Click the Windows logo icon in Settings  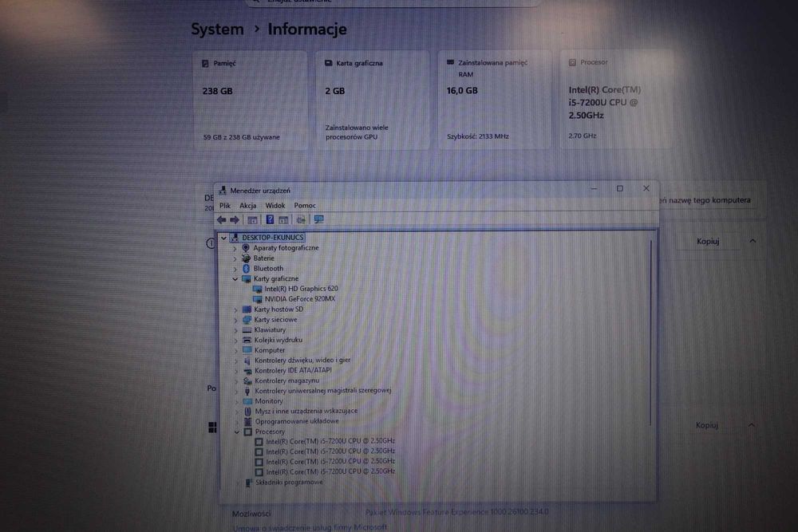213,428
